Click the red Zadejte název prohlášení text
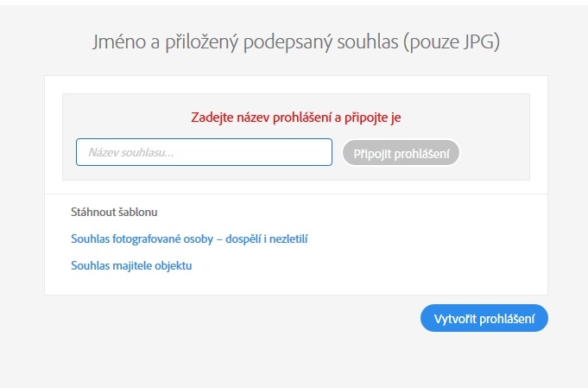The width and height of the screenshot is (588, 388). tap(295, 117)
